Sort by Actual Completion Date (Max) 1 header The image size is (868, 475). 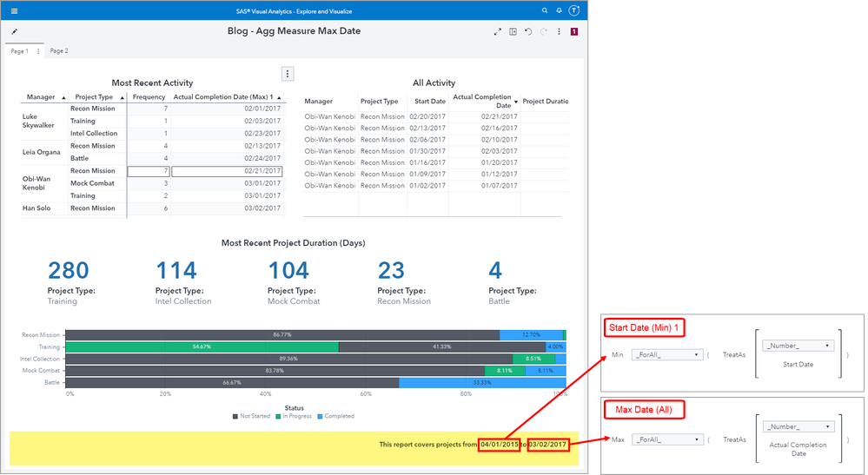[223, 96]
